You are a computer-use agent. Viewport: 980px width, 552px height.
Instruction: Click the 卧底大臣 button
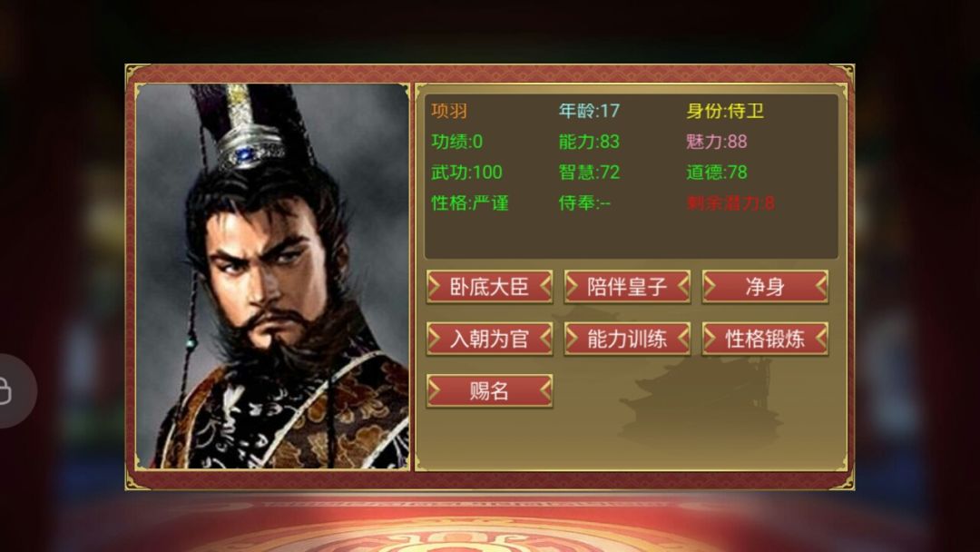(489, 287)
